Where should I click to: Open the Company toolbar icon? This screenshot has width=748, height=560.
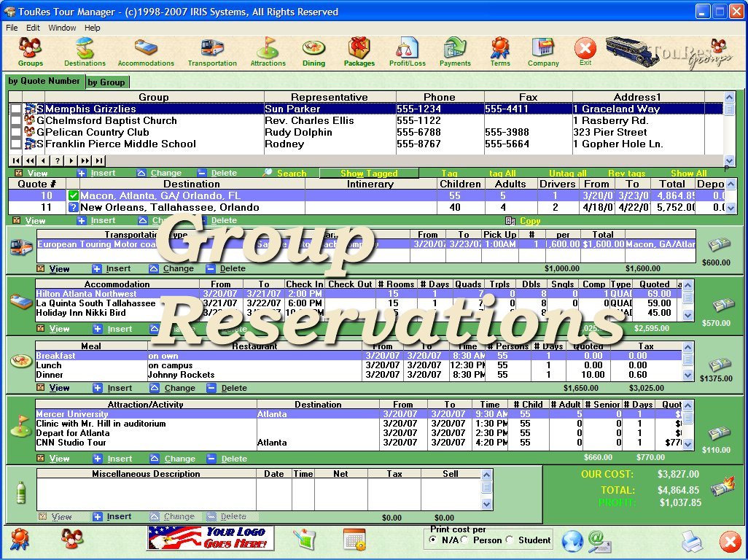[543, 52]
